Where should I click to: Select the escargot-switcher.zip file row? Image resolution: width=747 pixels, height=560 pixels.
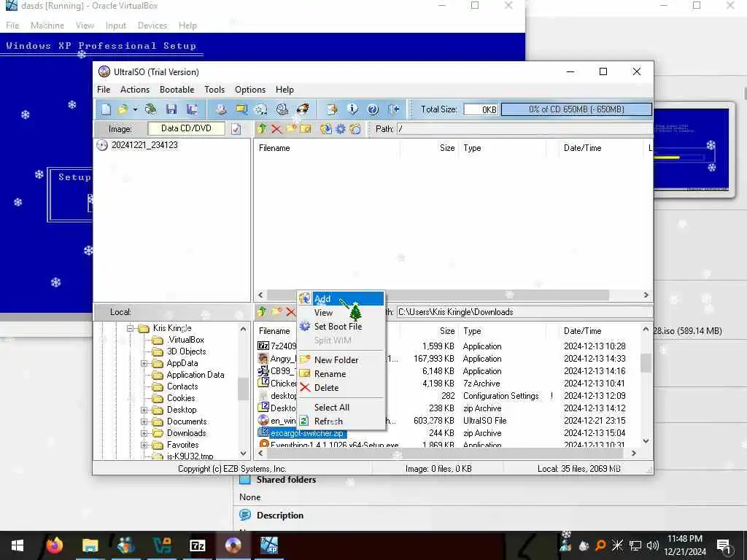[x=307, y=433]
